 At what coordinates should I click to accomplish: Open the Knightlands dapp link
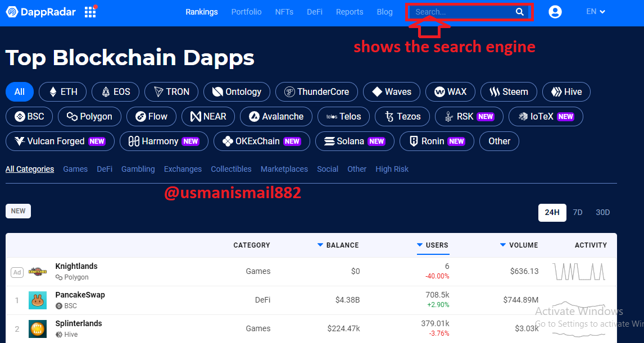click(76, 266)
